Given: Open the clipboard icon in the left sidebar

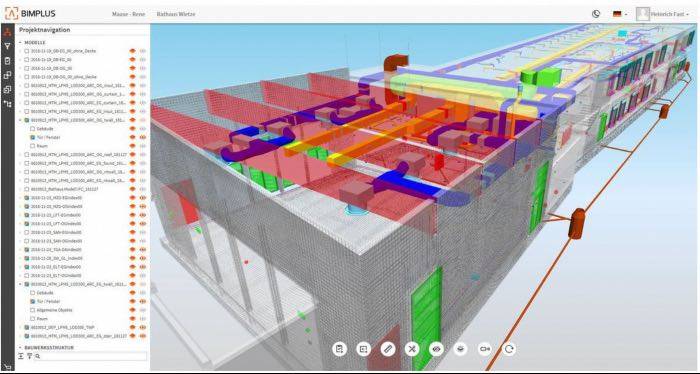Looking at the screenshot, I should 7,61.
